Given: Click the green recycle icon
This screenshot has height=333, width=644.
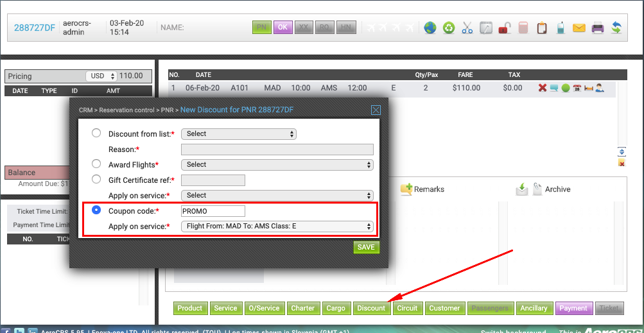Looking at the screenshot, I should pyautogui.click(x=449, y=28).
